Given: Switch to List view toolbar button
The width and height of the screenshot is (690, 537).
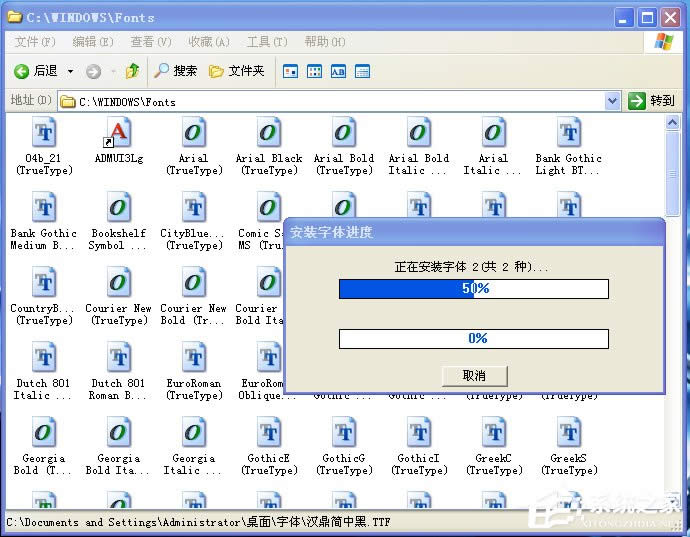Looking at the screenshot, I should click(x=315, y=71).
